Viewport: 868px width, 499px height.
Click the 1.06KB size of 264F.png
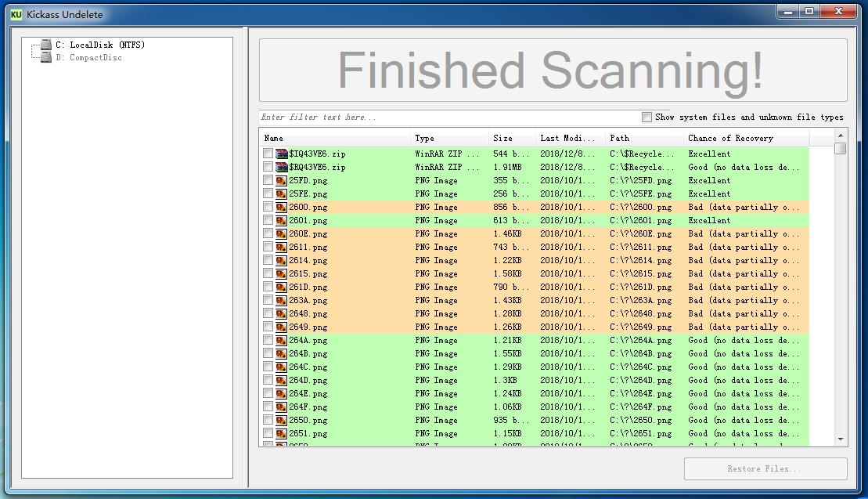507,407
